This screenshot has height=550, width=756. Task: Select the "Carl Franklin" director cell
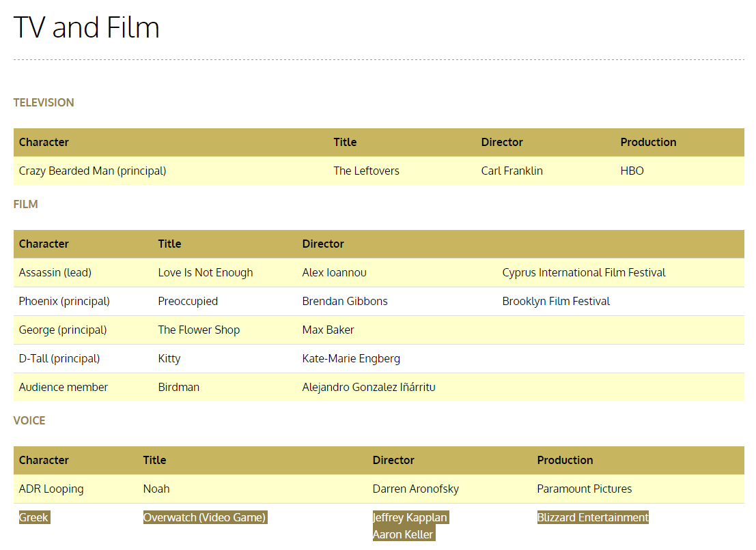(512, 171)
